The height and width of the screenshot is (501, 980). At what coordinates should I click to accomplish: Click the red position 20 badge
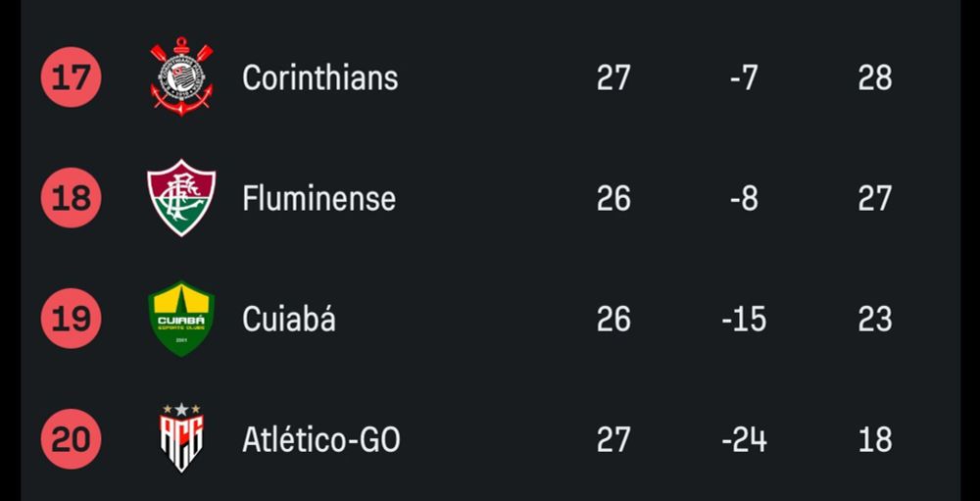tap(71, 438)
